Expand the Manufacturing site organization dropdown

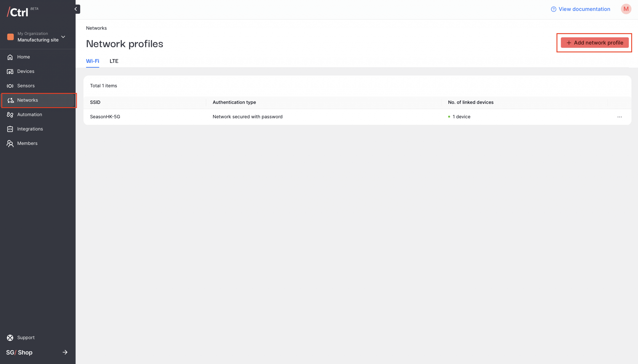(x=63, y=37)
